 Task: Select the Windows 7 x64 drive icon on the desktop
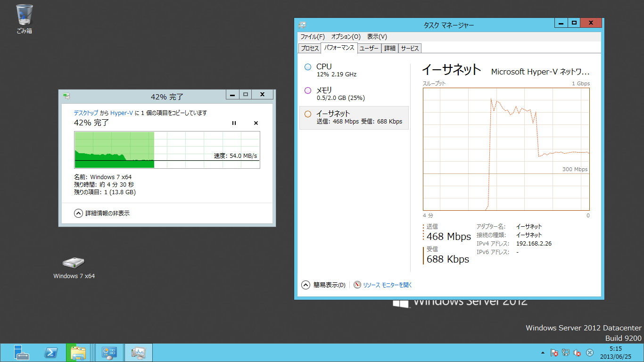pos(74,268)
